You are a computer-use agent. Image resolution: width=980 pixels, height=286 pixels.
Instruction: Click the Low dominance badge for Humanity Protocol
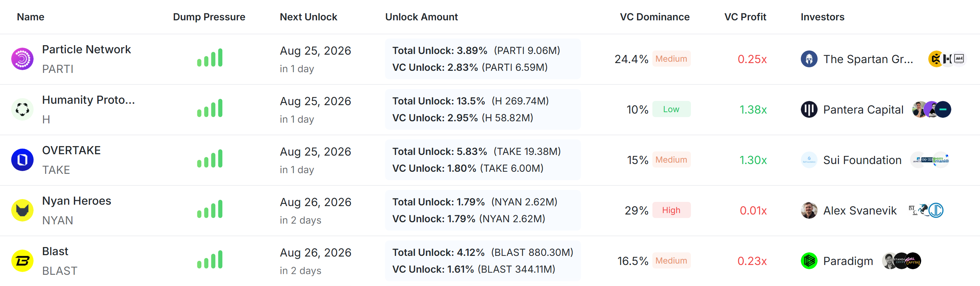671,109
